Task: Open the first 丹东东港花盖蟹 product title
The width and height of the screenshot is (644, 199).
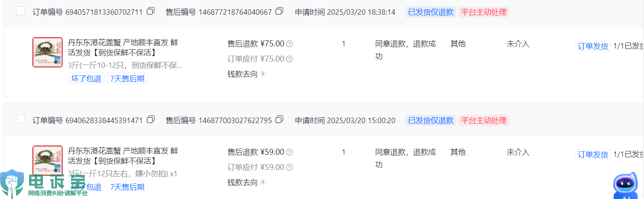Action: [x=123, y=48]
